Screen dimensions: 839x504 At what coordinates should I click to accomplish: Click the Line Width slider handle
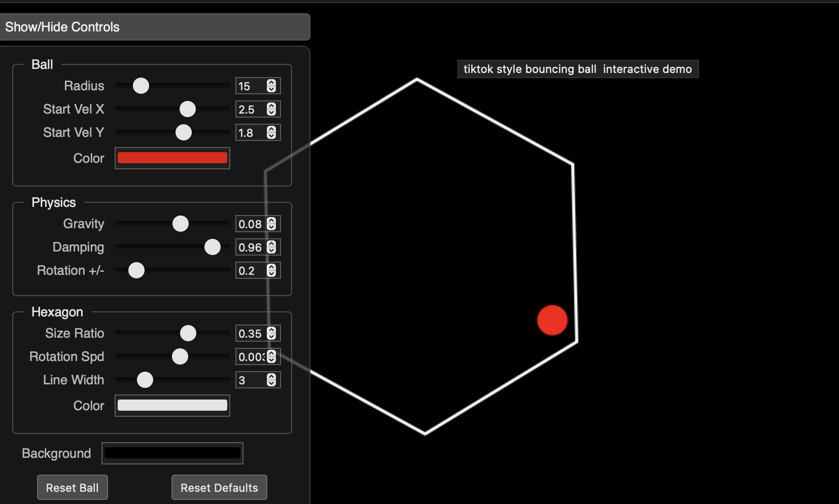145,380
